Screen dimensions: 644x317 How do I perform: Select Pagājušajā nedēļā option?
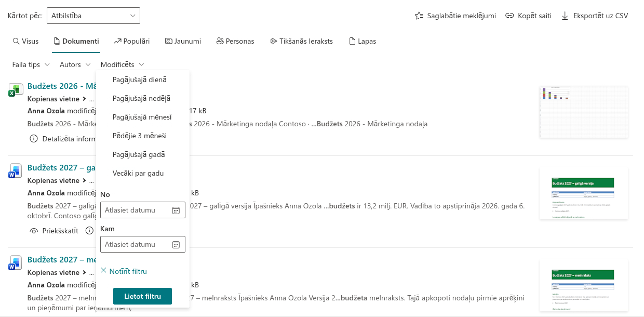click(x=143, y=98)
